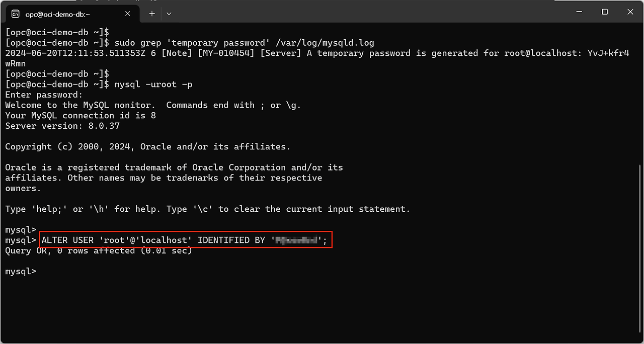Click the blurred password in ALTER statement
This screenshot has width=644, height=344.
297,240
